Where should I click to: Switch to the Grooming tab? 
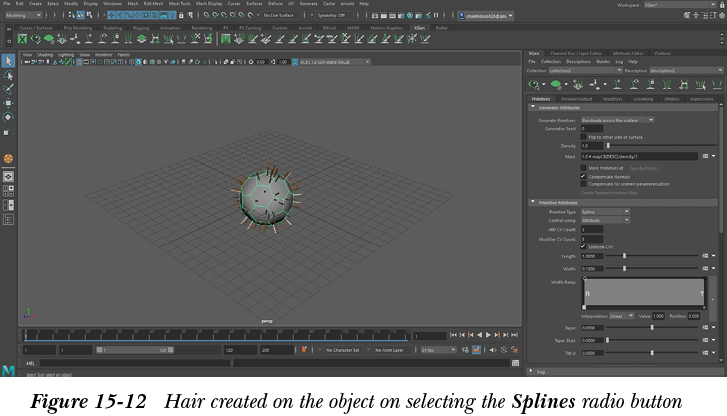[643, 99]
